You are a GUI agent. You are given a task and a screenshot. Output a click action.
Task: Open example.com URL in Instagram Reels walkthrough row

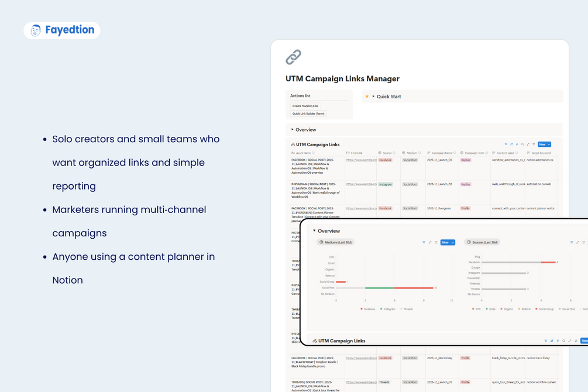click(362, 184)
